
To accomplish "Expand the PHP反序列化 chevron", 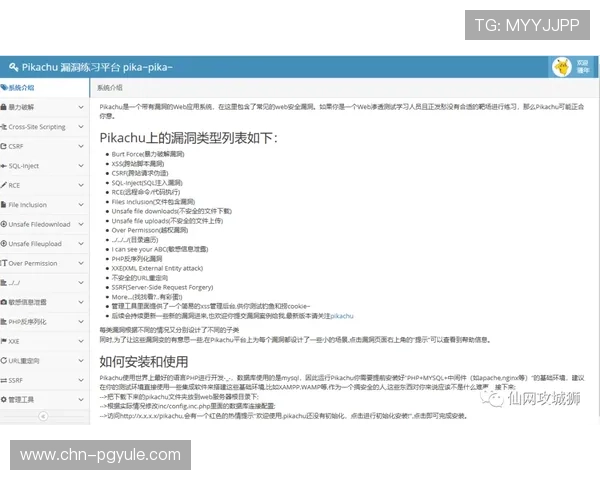I will 81,322.
